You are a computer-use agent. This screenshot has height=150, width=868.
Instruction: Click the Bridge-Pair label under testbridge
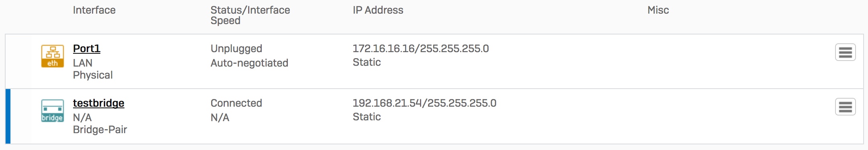pyautogui.click(x=100, y=130)
